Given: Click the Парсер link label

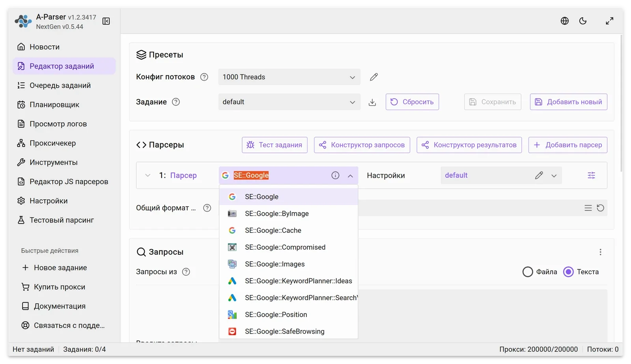Looking at the screenshot, I should click(x=183, y=175).
